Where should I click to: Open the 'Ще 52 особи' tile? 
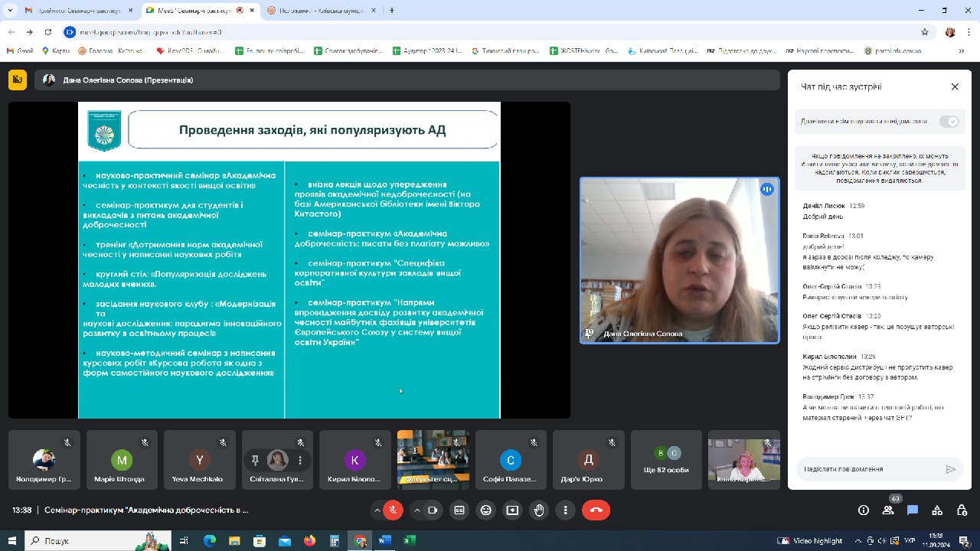coord(666,458)
